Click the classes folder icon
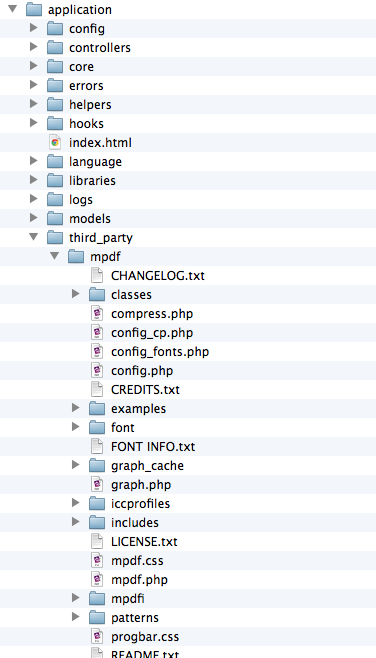 pyautogui.click(x=97, y=295)
